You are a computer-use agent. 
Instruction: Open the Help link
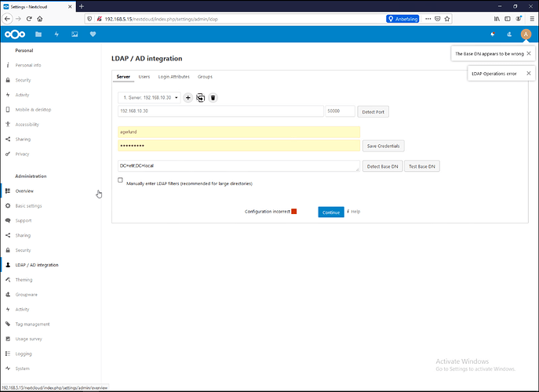click(355, 212)
